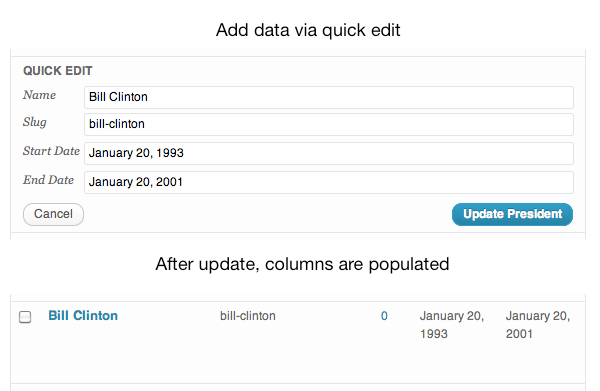600x391 pixels.
Task: Click the Name field label
Action: (x=39, y=95)
